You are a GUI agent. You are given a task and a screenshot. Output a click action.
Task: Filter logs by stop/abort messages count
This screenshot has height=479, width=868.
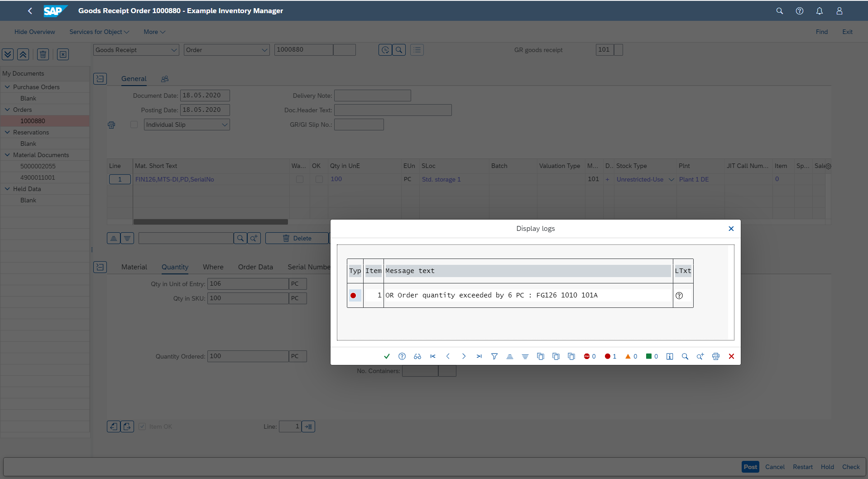[x=590, y=356]
